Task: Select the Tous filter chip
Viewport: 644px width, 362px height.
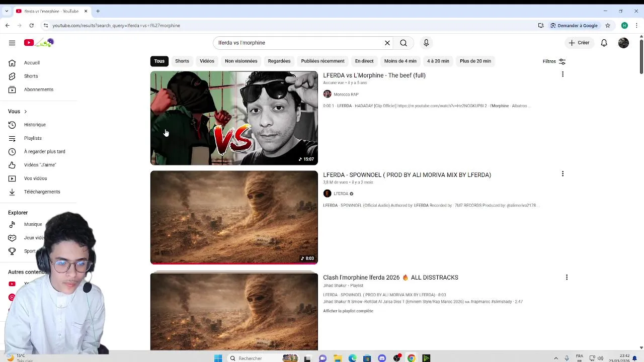Action: [x=159, y=61]
